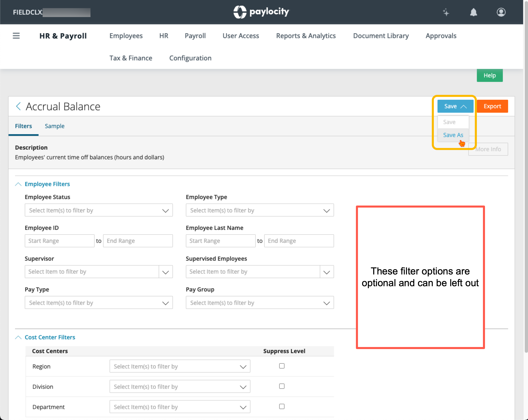Tick the Department suppress level checkbox
This screenshot has height=420, width=528.
(x=282, y=407)
